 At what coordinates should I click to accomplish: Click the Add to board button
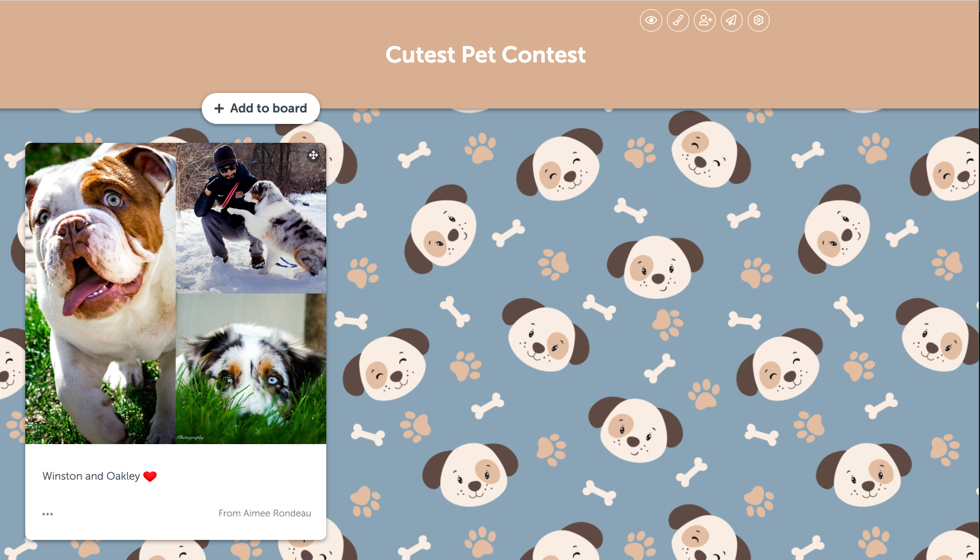(x=261, y=108)
